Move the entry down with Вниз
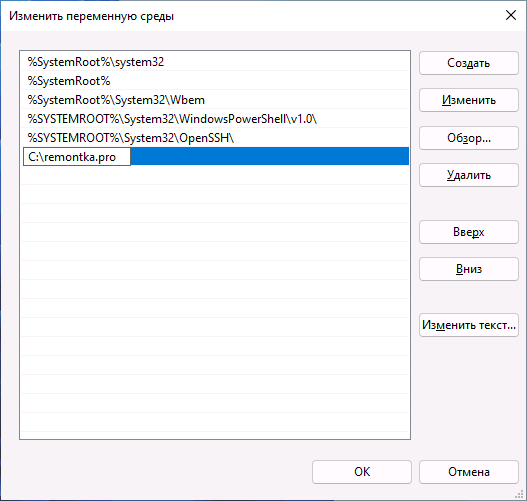The width and height of the screenshot is (527, 501). coord(469,269)
